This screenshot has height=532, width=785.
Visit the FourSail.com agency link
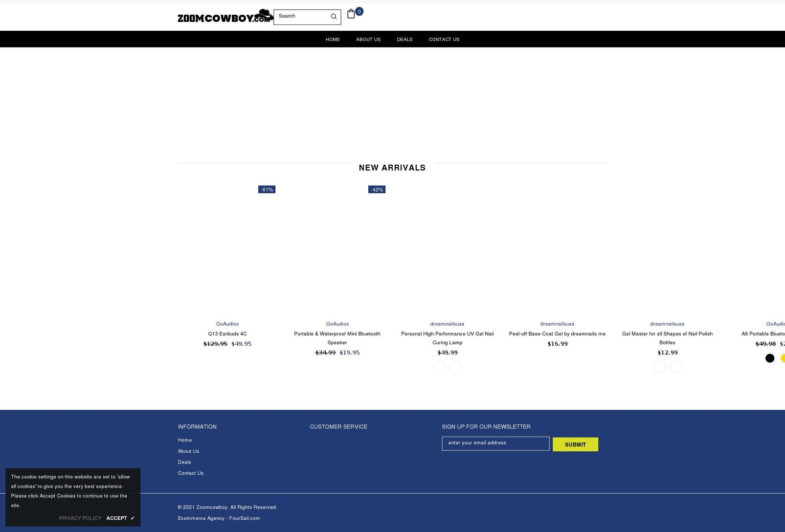pyautogui.click(x=244, y=518)
